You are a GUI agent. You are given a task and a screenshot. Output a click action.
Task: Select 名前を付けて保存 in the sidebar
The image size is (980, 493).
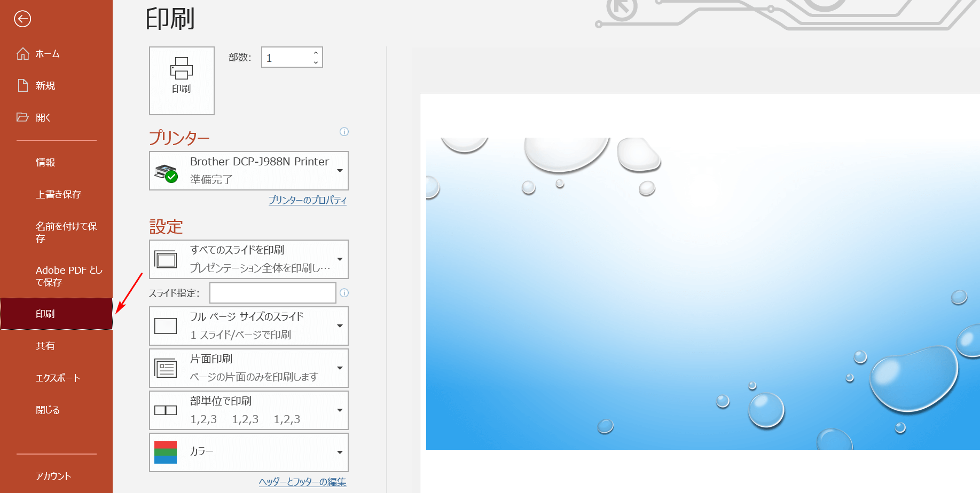click(x=57, y=232)
